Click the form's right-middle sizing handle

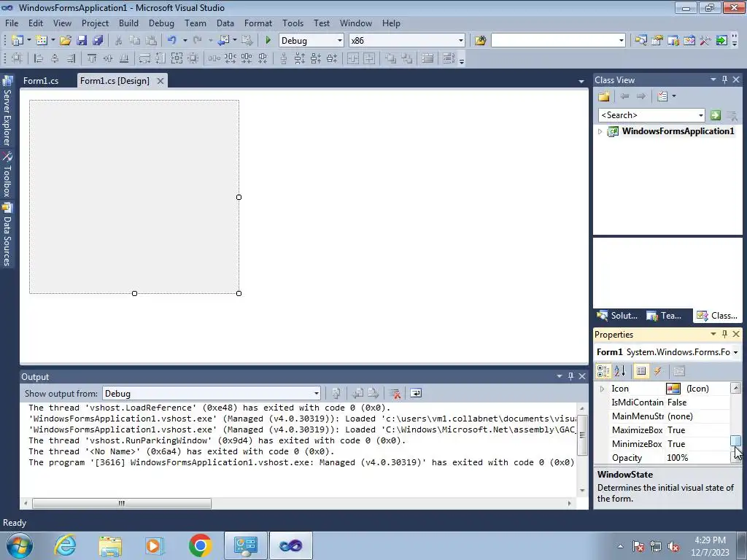[239, 197]
